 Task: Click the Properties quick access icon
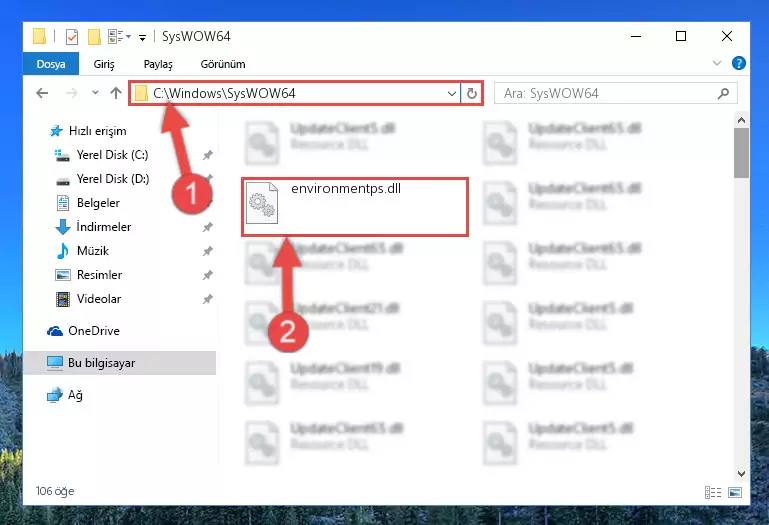point(72,36)
